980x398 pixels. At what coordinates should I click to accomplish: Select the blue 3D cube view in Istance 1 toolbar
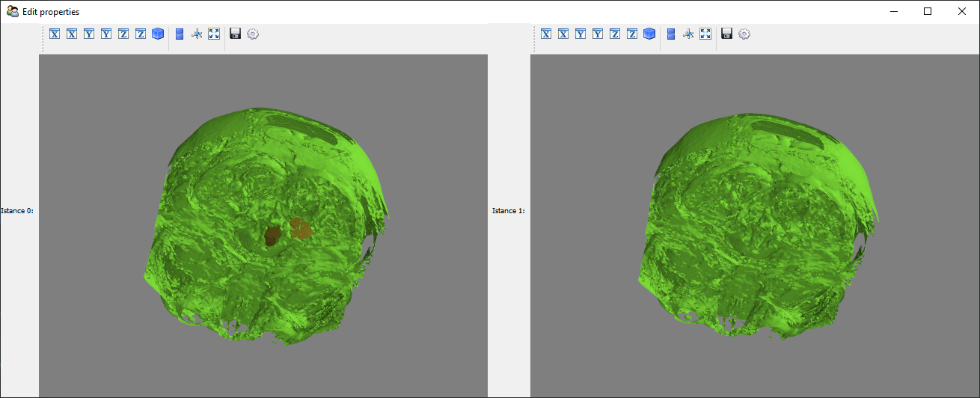pyautogui.click(x=649, y=34)
